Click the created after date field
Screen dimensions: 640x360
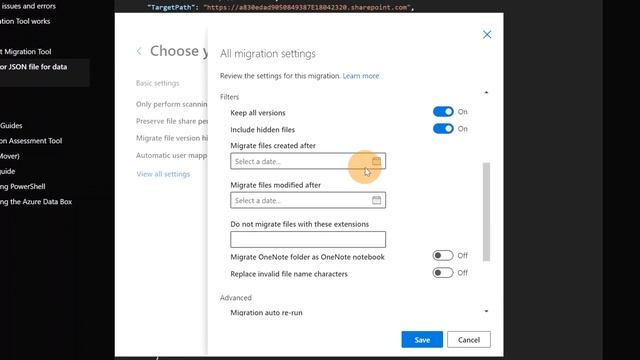[x=308, y=161]
